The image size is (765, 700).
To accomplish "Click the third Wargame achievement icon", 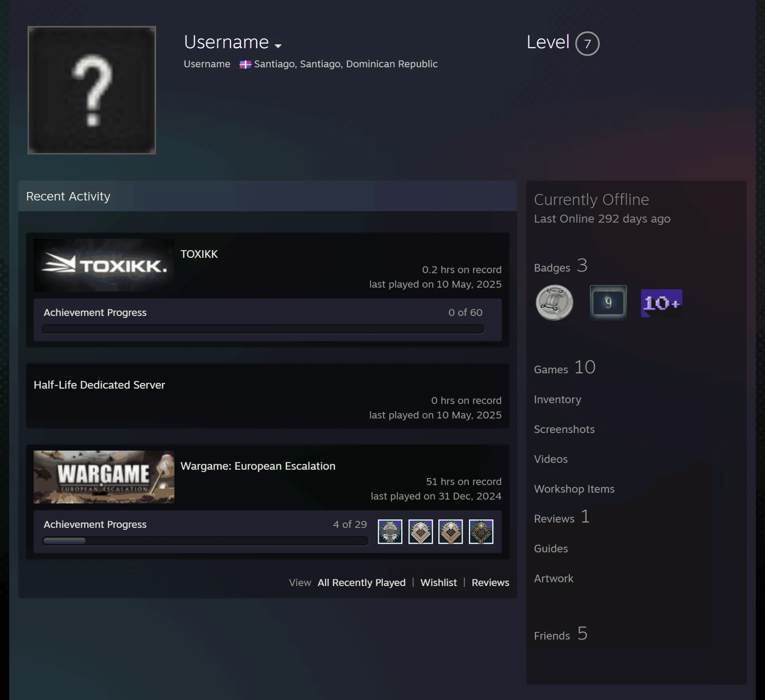I will pos(451,531).
